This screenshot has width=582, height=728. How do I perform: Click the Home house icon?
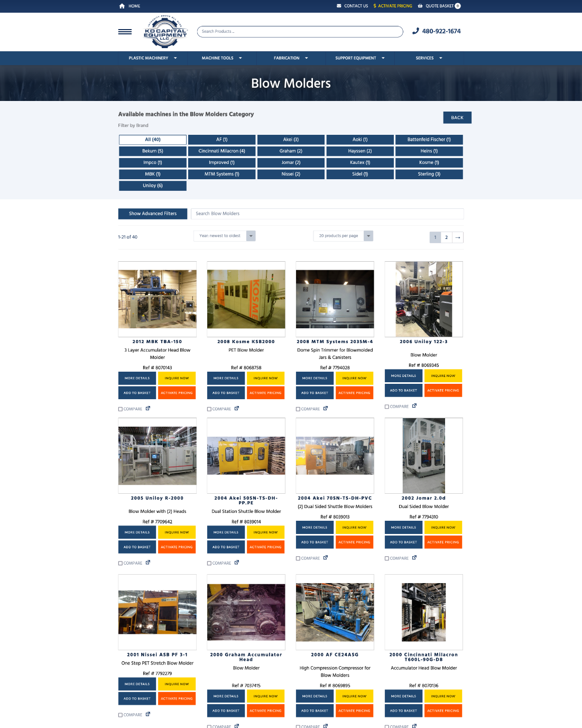pyautogui.click(x=122, y=6)
